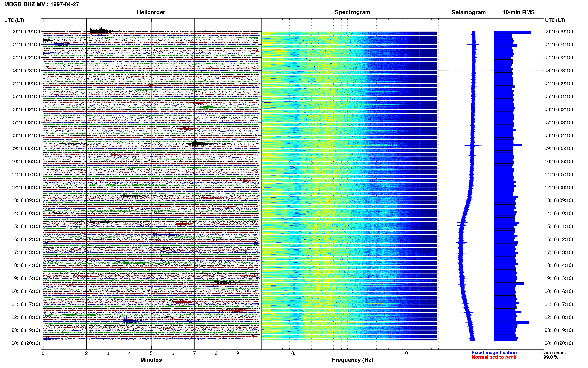Click the 'Fixed magnification' legend text
588x368 pixels.
494,352
